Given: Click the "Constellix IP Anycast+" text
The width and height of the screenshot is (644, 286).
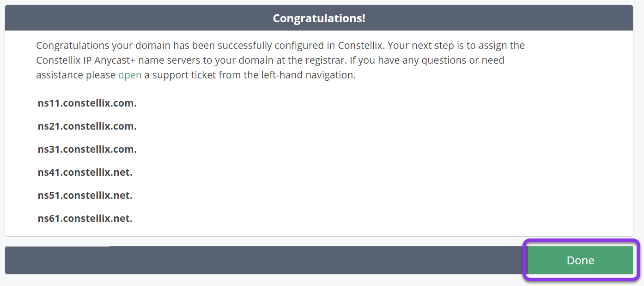Looking at the screenshot, I should pos(87,60).
